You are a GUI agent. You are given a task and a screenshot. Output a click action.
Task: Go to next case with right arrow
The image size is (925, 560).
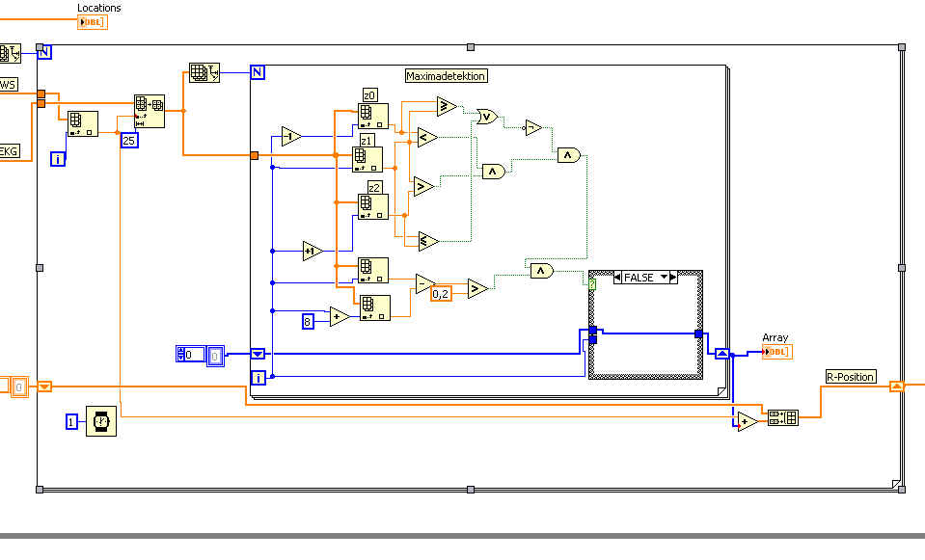point(673,277)
